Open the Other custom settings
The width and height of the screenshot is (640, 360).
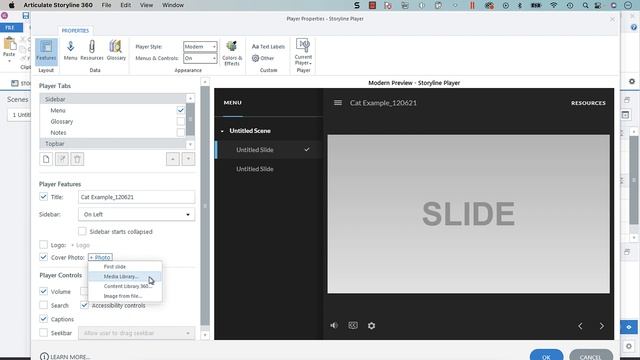(263, 58)
